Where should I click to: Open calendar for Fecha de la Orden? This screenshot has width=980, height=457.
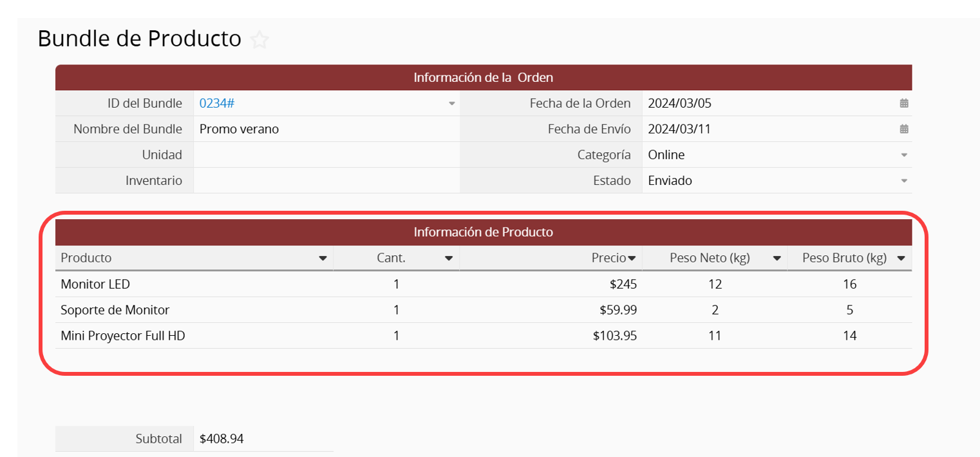click(x=904, y=103)
